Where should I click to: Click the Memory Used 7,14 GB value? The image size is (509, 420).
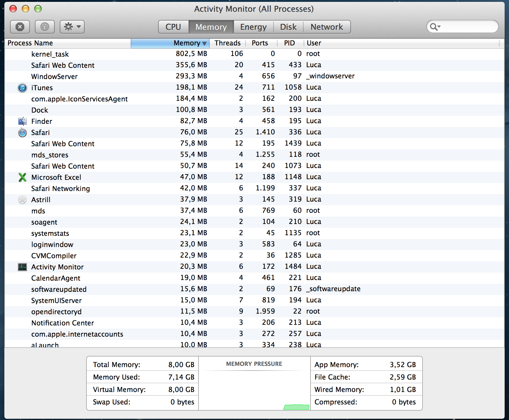tap(181, 377)
